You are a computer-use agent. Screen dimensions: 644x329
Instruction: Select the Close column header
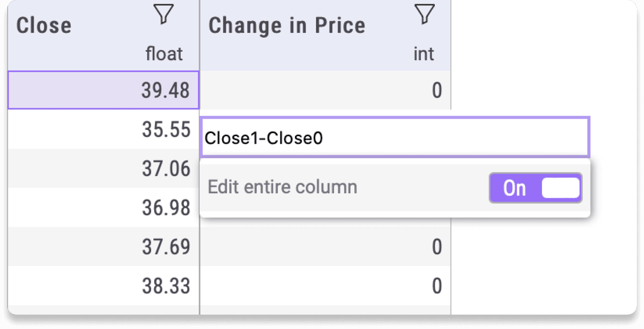tap(43, 25)
